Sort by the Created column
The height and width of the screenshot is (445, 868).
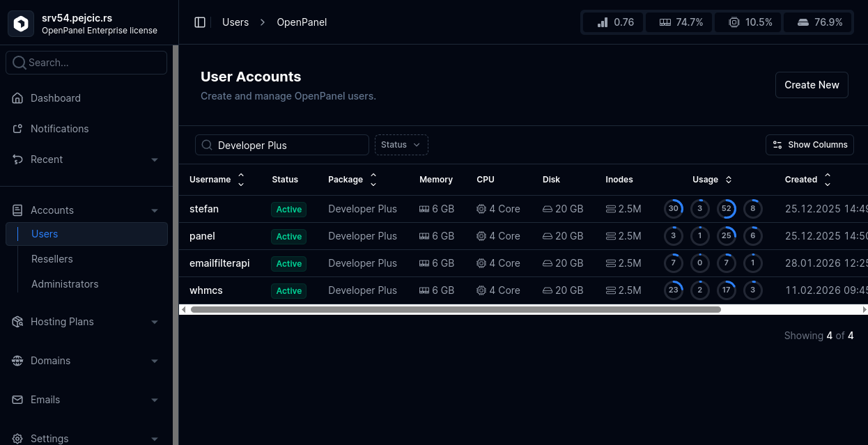808,180
